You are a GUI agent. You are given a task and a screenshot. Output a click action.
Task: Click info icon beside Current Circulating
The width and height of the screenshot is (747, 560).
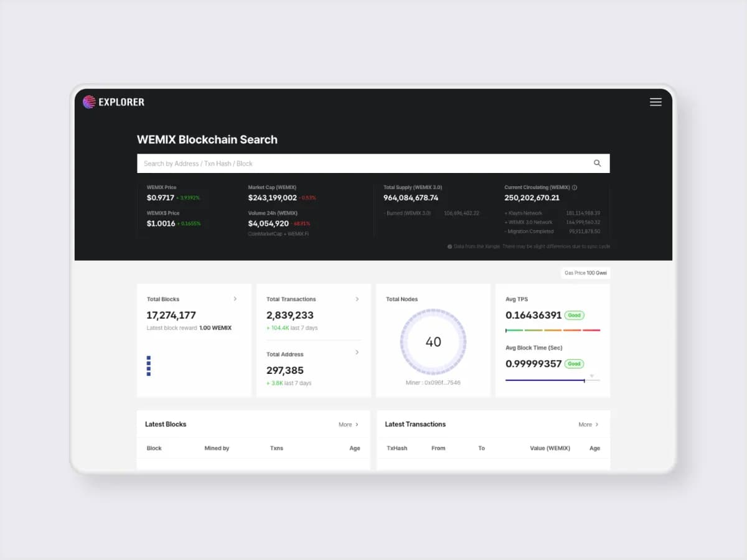[575, 187]
